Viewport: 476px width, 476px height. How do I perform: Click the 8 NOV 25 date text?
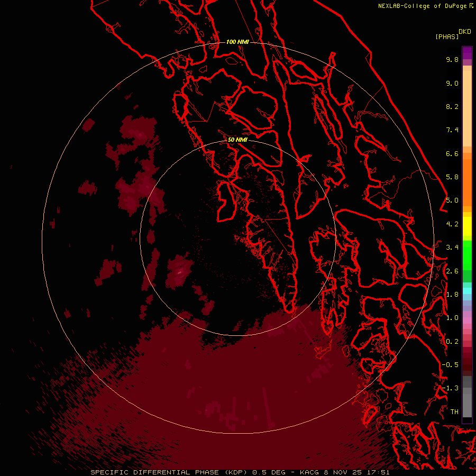coord(344,472)
